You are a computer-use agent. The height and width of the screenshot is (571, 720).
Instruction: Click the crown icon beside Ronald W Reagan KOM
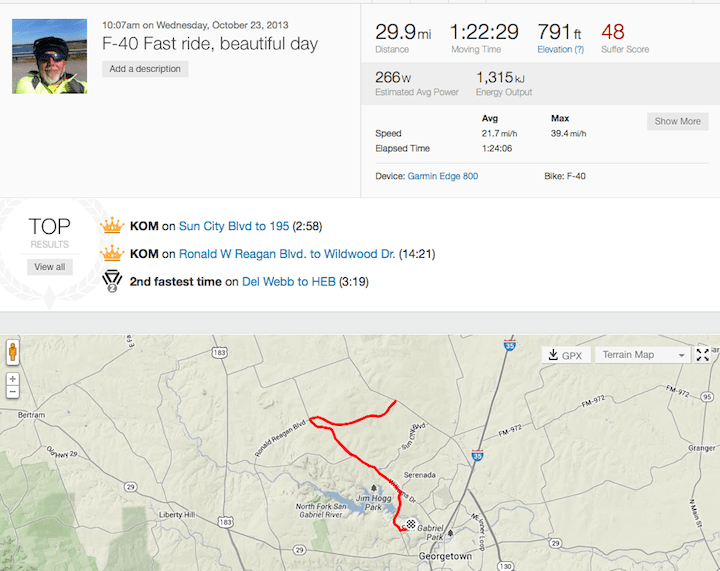(x=113, y=254)
